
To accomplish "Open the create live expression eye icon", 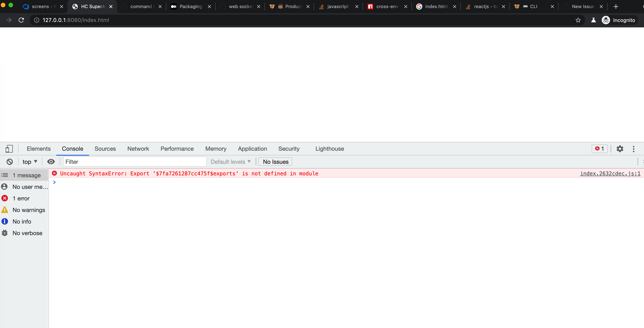I will (51, 161).
